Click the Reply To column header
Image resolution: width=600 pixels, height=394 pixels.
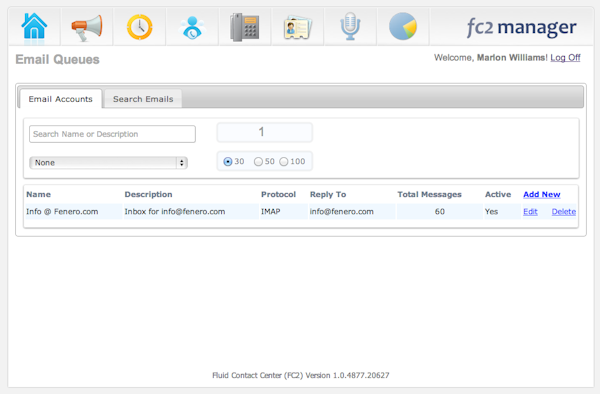pyautogui.click(x=328, y=194)
